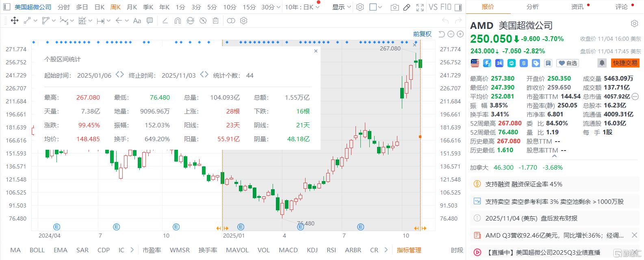Click the fullscreen expand icon
644x260 pixels.
pos(420,7)
